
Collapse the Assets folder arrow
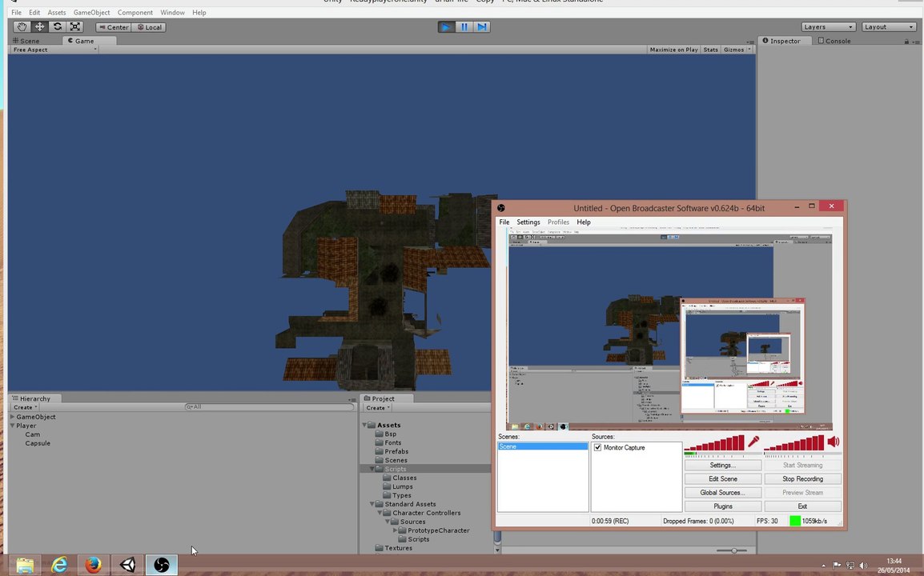[364, 425]
